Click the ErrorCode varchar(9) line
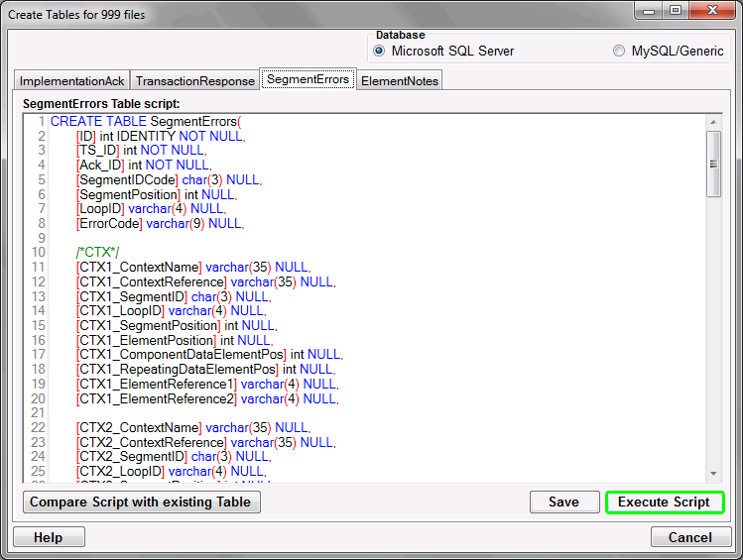743x560 pixels. point(159,224)
